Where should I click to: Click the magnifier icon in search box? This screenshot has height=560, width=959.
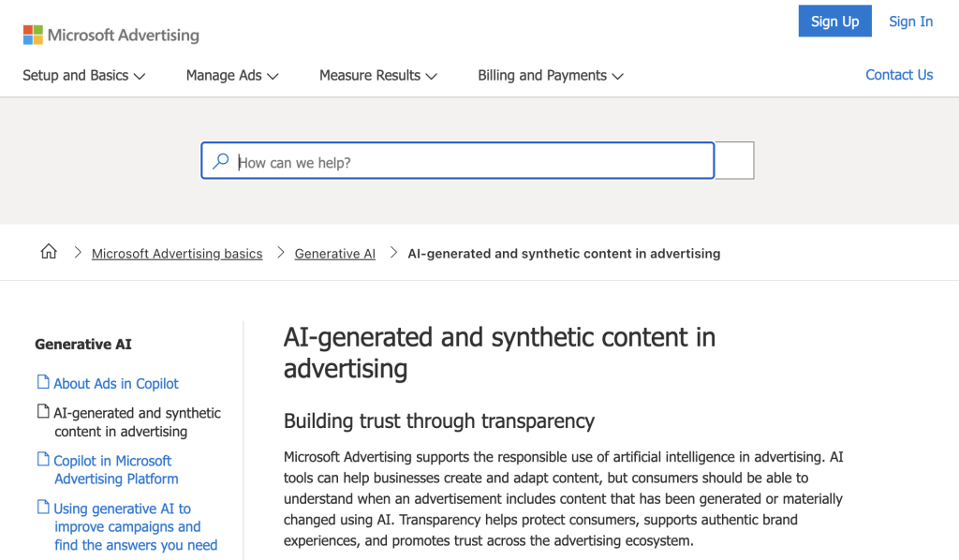point(220,161)
